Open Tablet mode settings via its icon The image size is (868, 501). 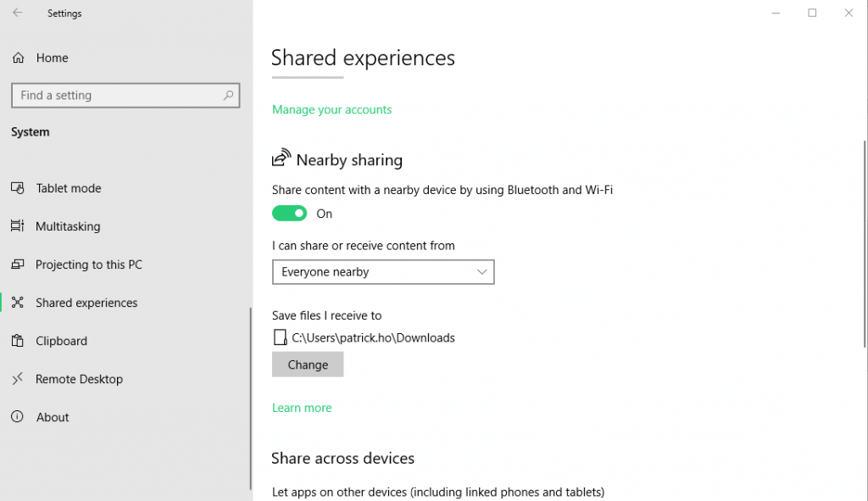18,188
